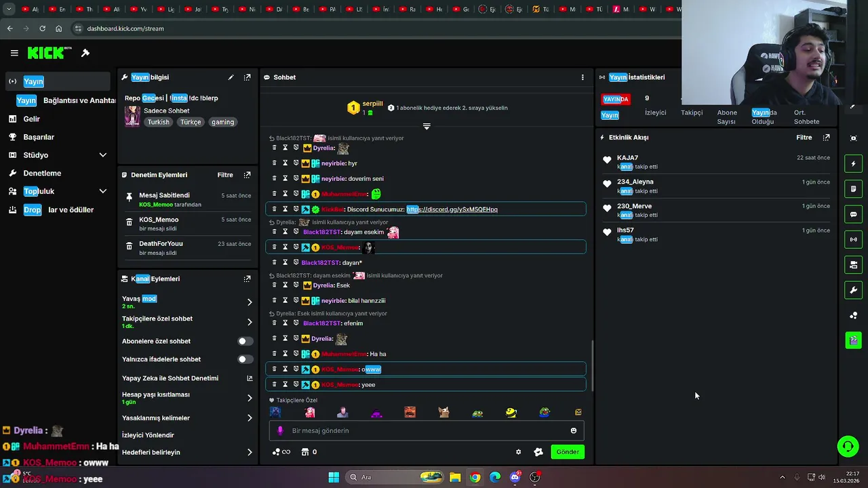868x488 pixels.
Task: Toggle Abonelere özel sohbet switch
Action: pos(245,341)
